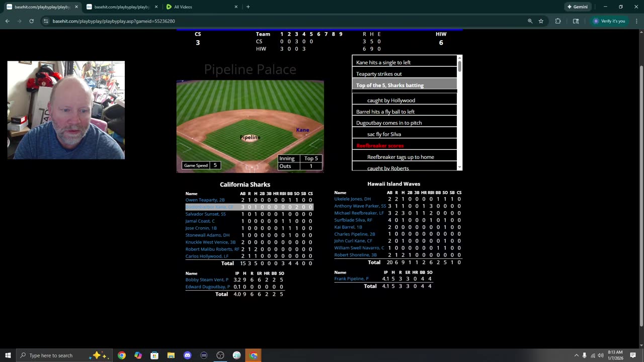This screenshot has width=644, height=362.
Task: Open the notifications center icon
Action: (633, 355)
